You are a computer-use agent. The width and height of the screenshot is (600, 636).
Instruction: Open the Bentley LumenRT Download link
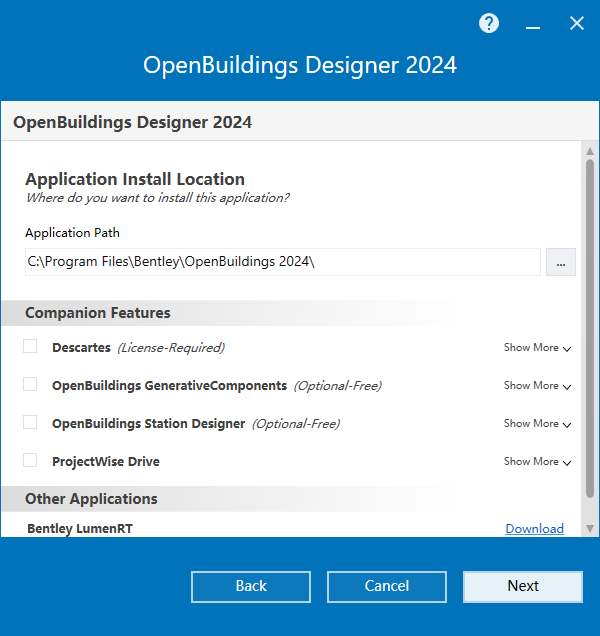pos(534,529)
